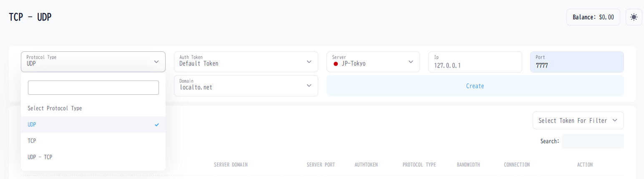This screenshot has width=644, height=179.
Task: Sort by Server Port column header
Action: [x=320, y=165]
